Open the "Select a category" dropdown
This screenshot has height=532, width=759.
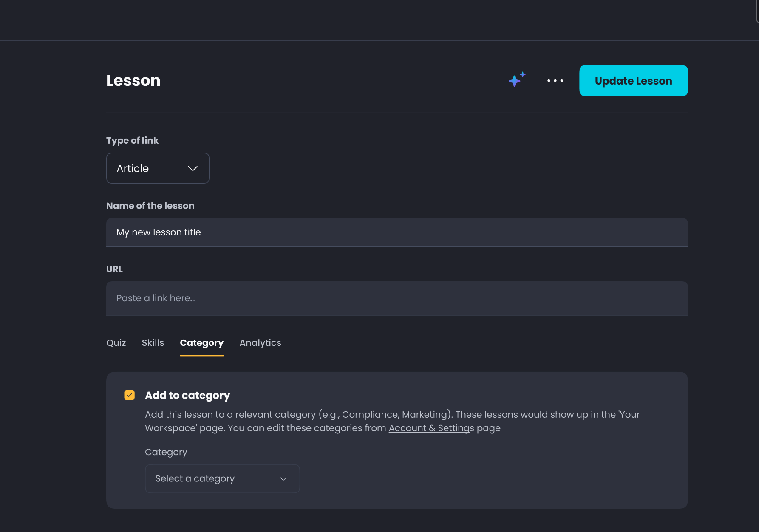coord(222,478)
